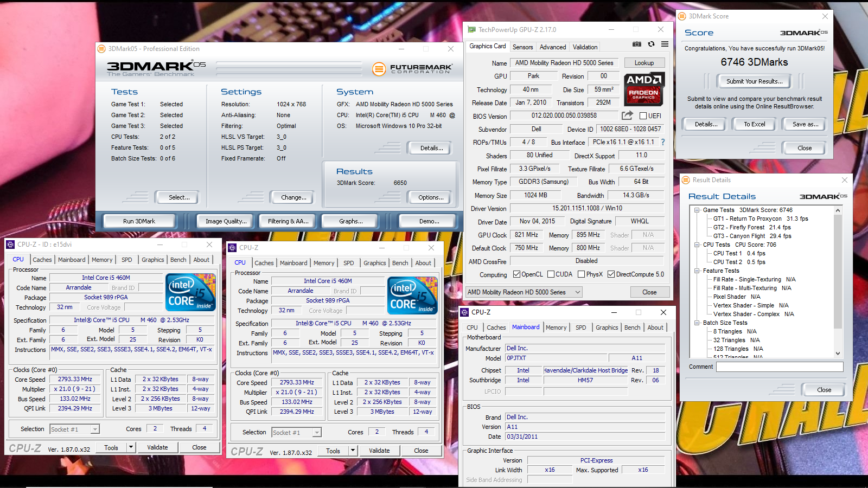Click the Mainboard CPU-Z title bar icon
The image size is (868, 488).
coord(464,312)
